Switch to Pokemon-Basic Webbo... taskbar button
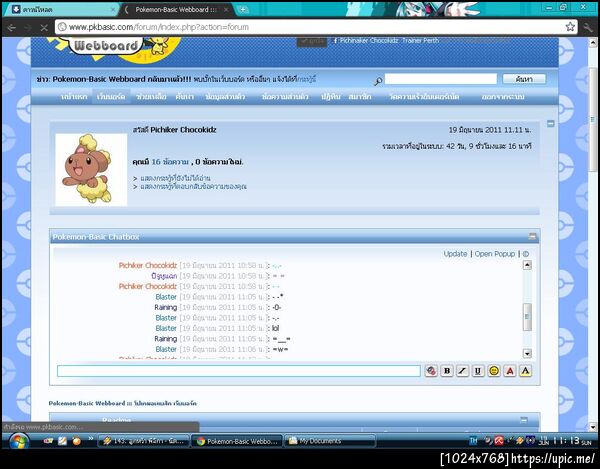 [237, 441]
